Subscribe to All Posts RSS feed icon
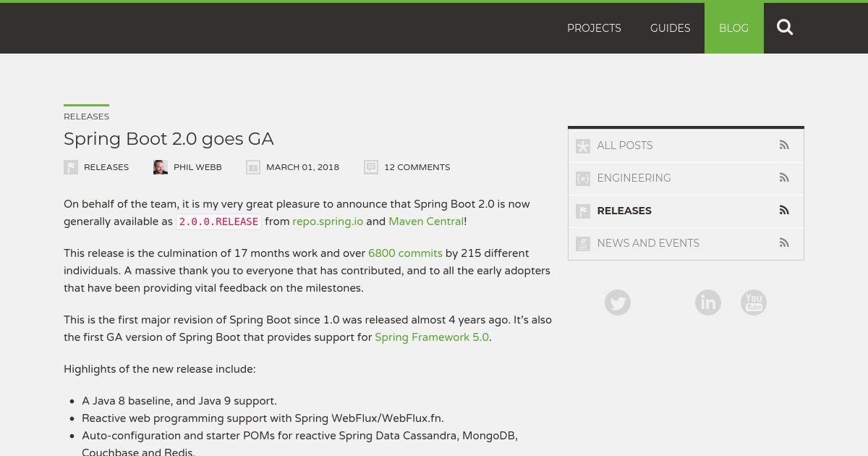The height and width of the screenshot is (456, 868). click(x=784, y=145)
